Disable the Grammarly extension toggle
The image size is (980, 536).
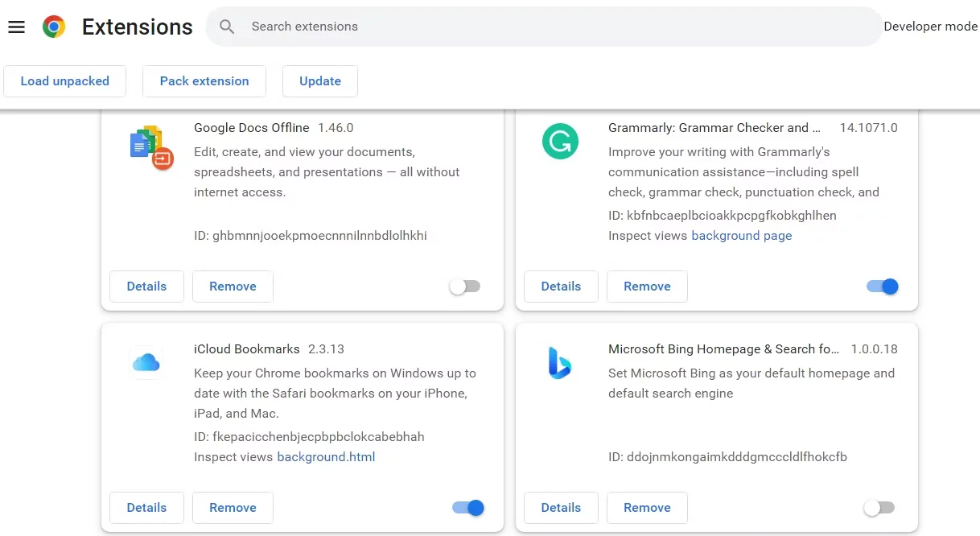click(882, 287)
